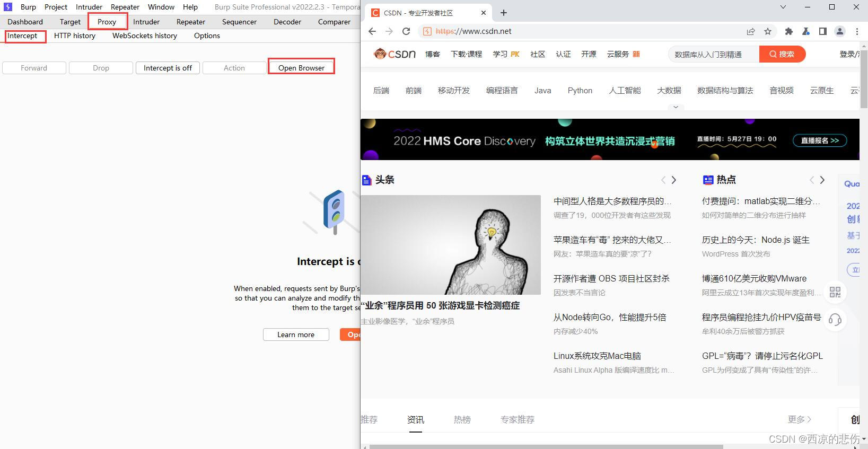
Task: Open the proxy Options sub-tab
Action: tap(207, 36)
